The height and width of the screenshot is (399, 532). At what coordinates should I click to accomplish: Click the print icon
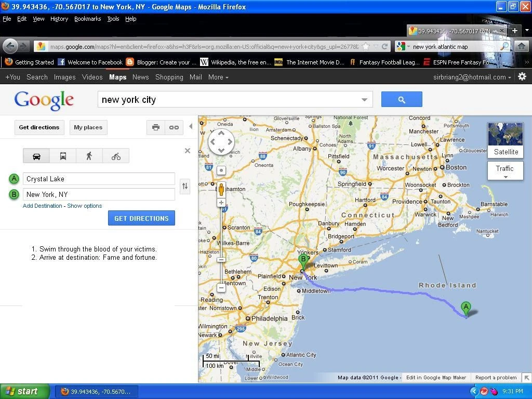[x=156, y=127]
